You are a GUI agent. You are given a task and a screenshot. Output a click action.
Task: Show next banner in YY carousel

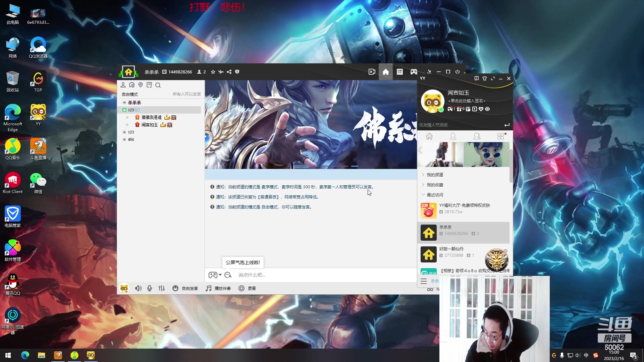(506, 150)
